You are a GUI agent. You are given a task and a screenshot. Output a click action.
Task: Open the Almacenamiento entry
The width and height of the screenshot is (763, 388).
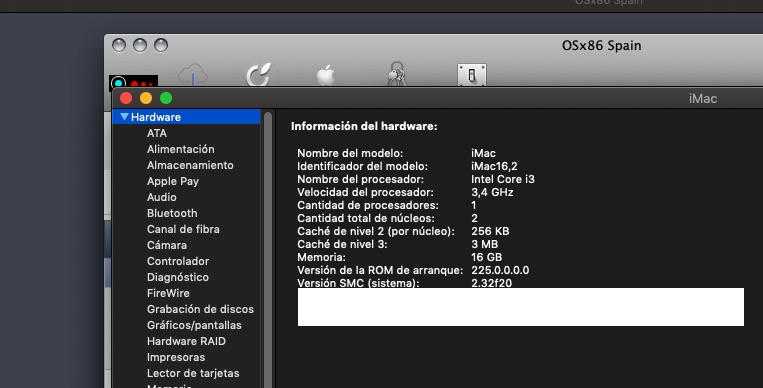tap(190, 165)
